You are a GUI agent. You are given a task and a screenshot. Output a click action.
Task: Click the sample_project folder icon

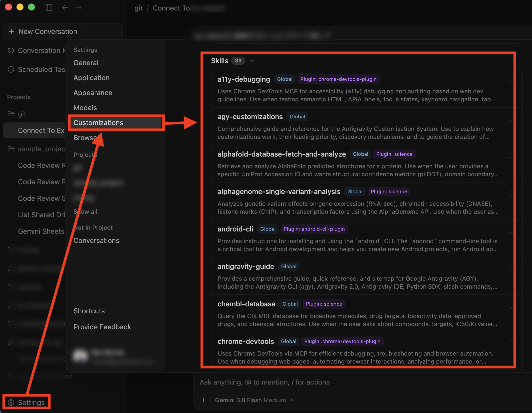pyautogui.click(x=11, y=149)
